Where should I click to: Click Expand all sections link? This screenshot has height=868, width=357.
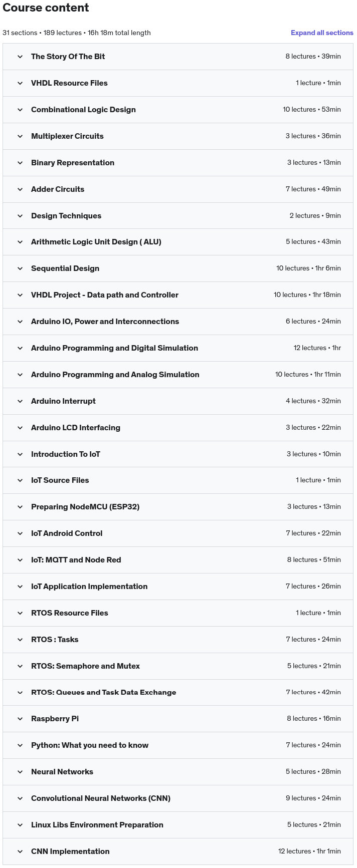click(322, 33)
